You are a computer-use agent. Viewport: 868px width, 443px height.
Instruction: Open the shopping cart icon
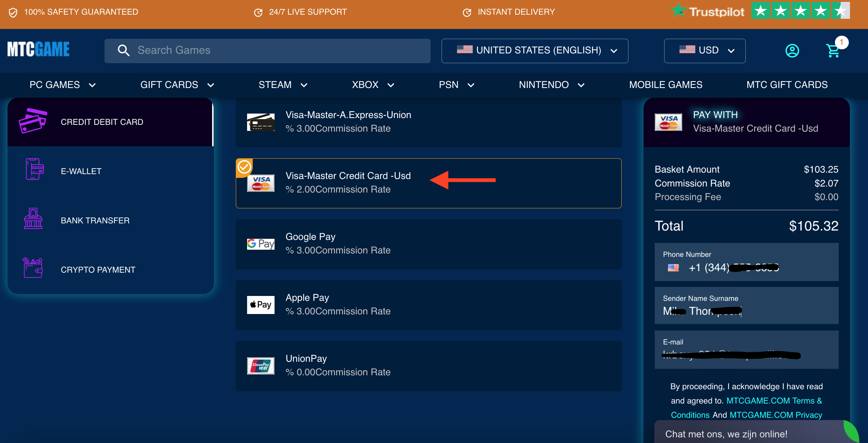pyautogui.click(x=833, y=51)
